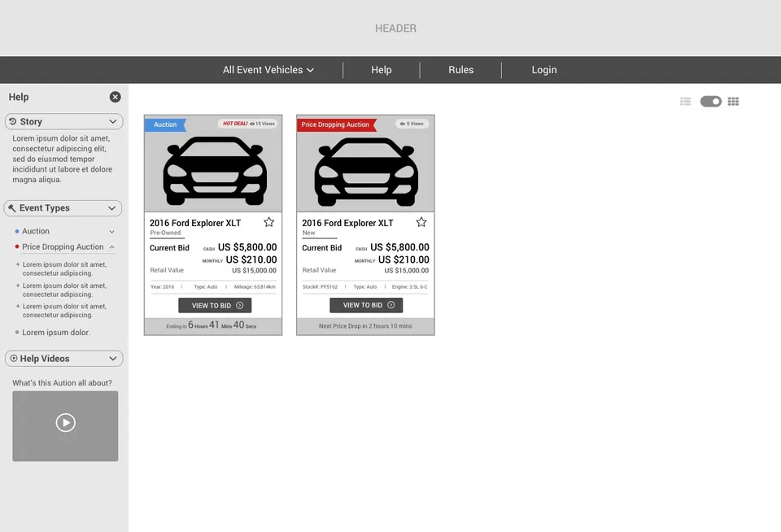Click 'Stock#: PF5162' detail
The image size is (781, 532).
(x=320, y=287)
